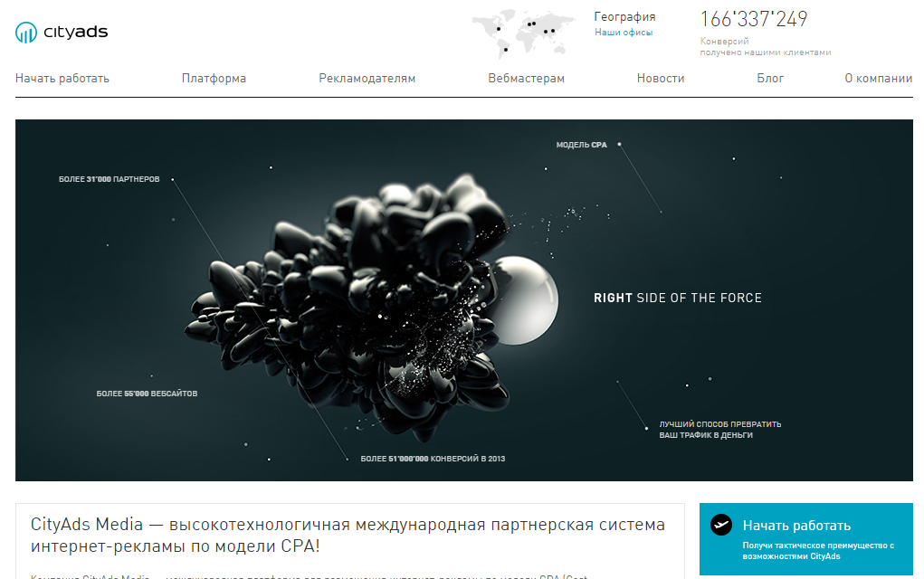Click the CityAds Media headline text
The width and height of the screenshot is (924, 579).
click(348, 535)
